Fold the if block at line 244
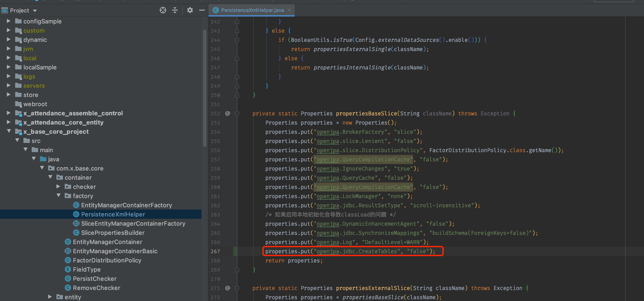This screenshot has width=644, height=301. point(237,40)
